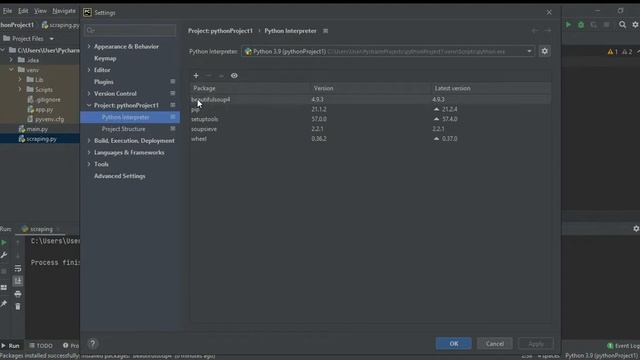Expand Languages & Frameworks section

click(89, 153)
